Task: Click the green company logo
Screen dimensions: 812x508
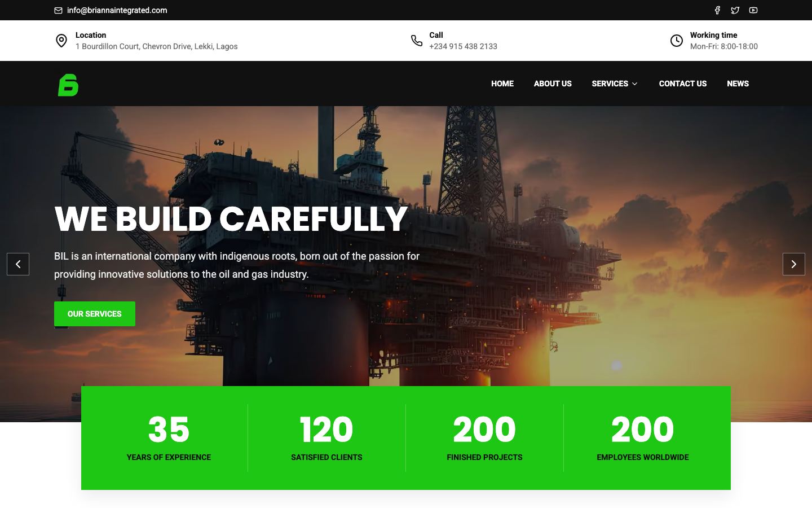Action: click(x=68, y=85)
